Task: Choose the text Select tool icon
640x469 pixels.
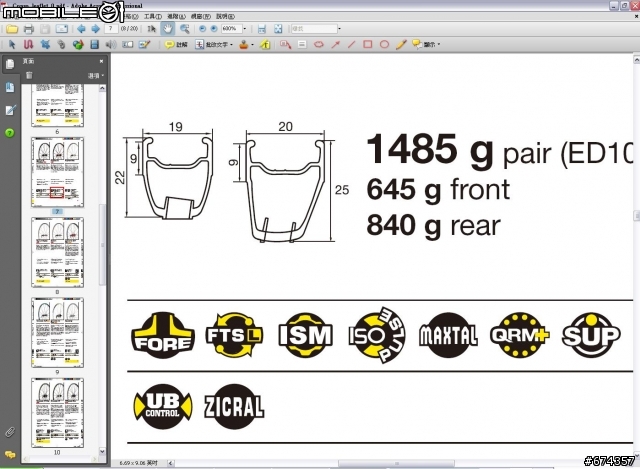Action: (151, 29)
